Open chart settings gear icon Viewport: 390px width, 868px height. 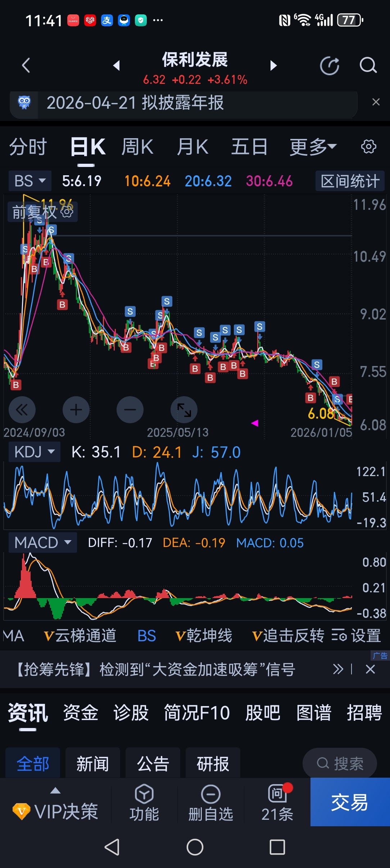point(368,146)
